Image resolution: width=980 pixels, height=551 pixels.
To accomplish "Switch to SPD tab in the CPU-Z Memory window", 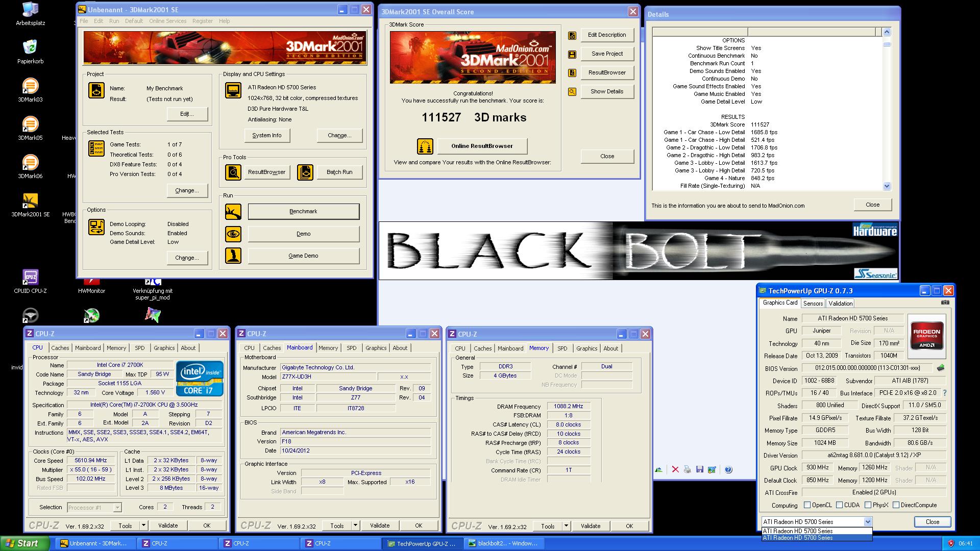I will pos(562,348).
